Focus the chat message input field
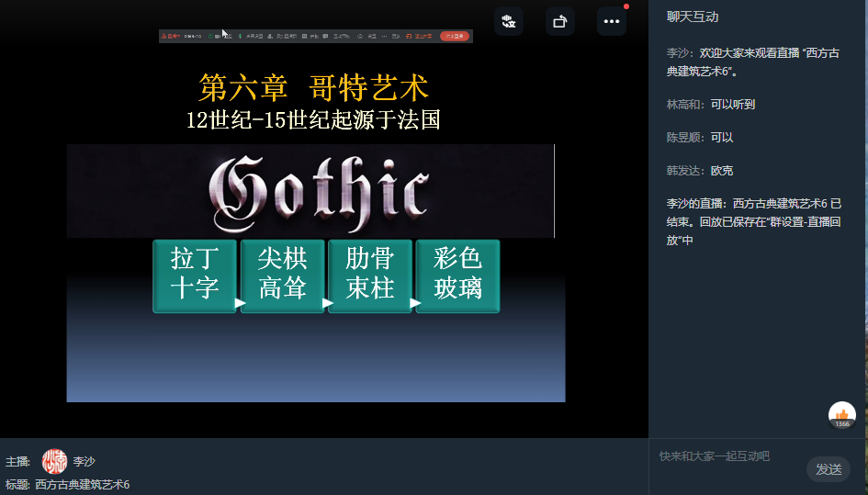This screenshot has width=868, height=495. (726, 456)
